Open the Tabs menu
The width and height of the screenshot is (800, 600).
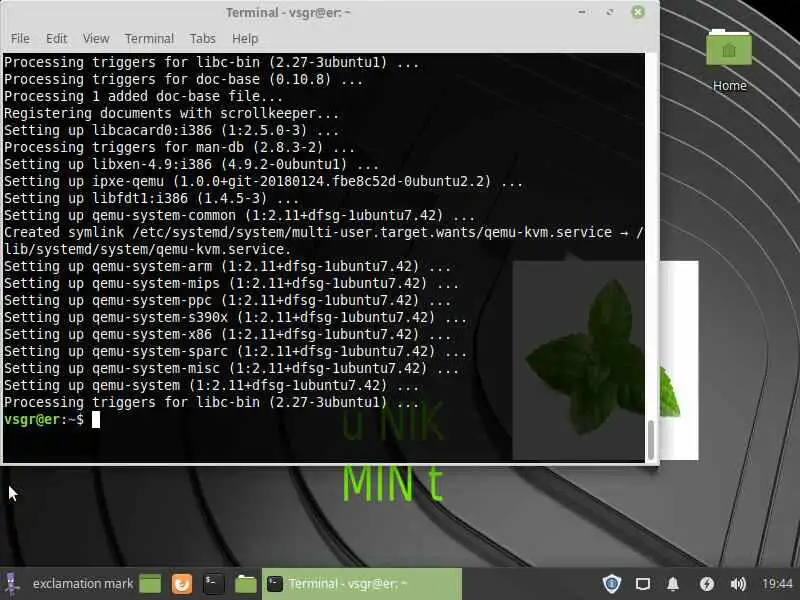tap(203, 39)
